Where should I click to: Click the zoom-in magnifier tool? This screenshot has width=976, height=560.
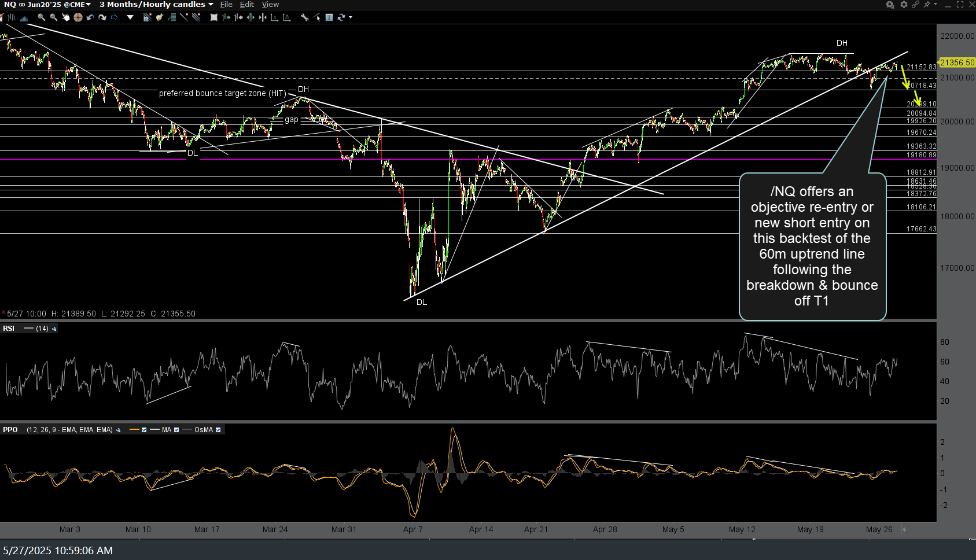click(42, 17)
